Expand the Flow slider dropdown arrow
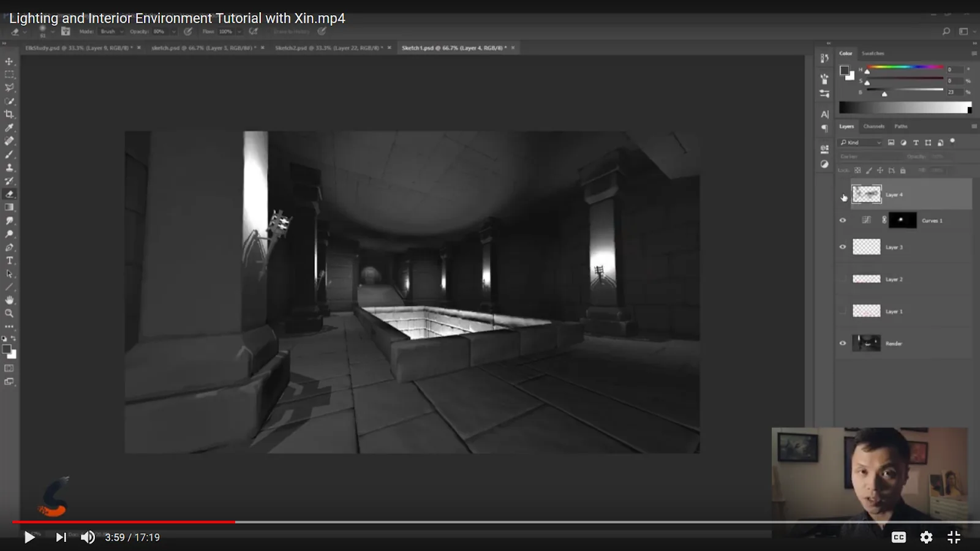The height and width of the screenshot is (551, 980). [x=239, y=31]
